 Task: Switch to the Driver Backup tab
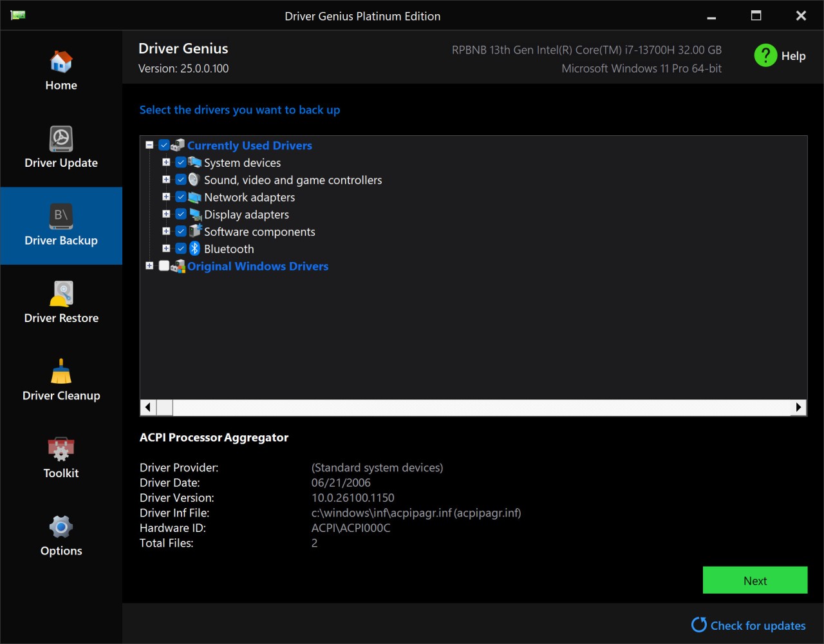click(x=61, y=225)
